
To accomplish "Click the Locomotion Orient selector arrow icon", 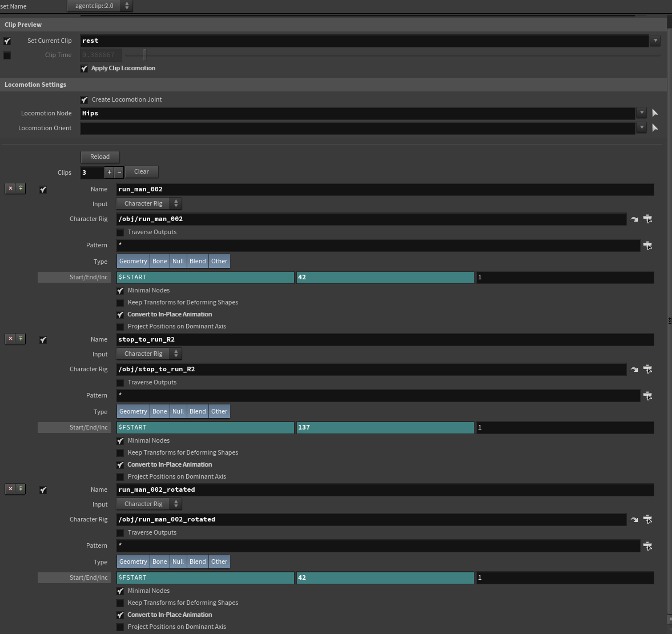I will coord(655,128).
